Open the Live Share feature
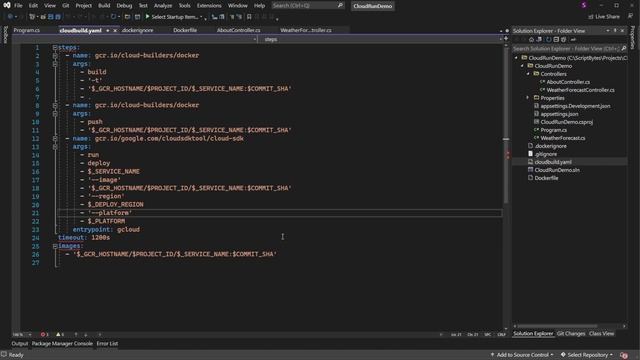The width and height of the screenshot is (640, 360). click(604, 17)
